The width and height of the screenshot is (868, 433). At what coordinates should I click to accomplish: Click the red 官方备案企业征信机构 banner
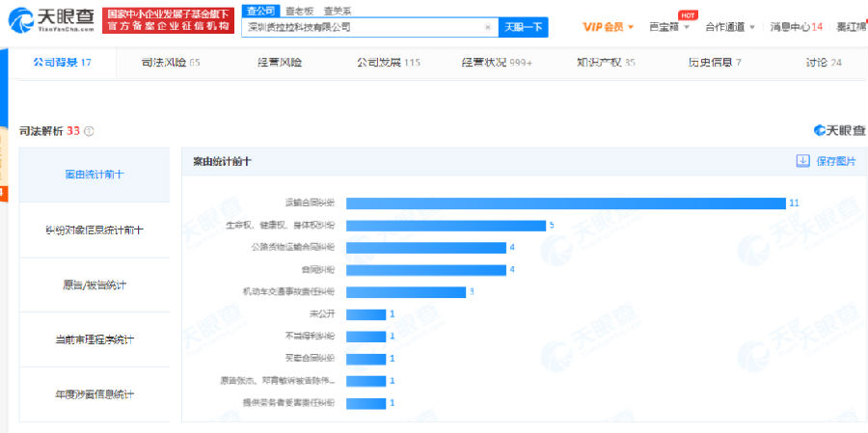click(168, 20)
